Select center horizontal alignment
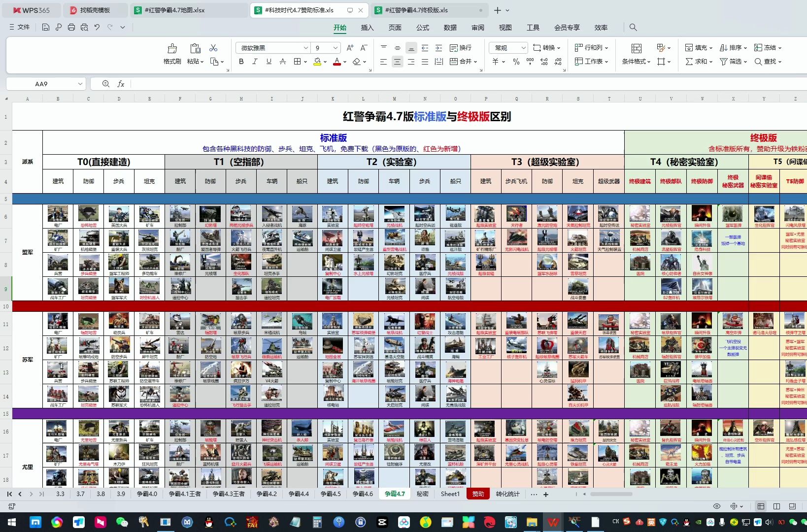The image size is (807, 532). (x=398, y=62)
